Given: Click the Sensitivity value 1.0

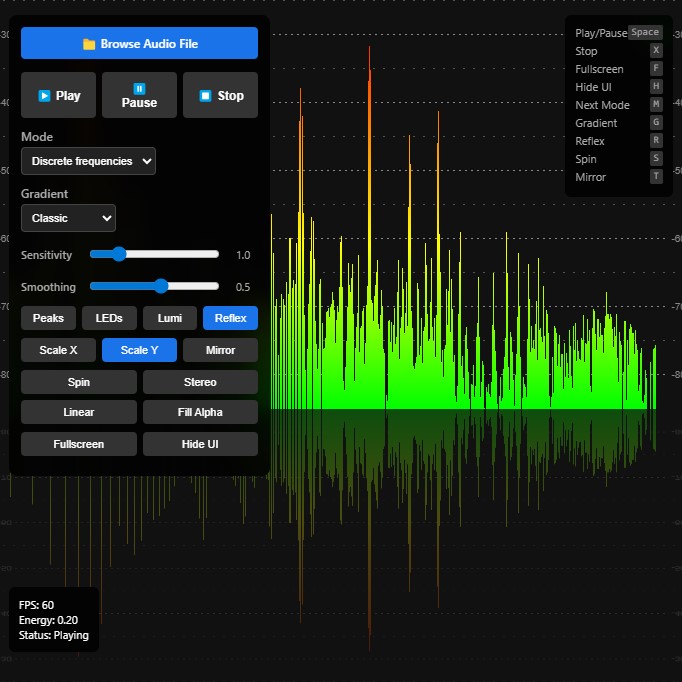Looking at the screenshot, I should click(x=243, y=255).
